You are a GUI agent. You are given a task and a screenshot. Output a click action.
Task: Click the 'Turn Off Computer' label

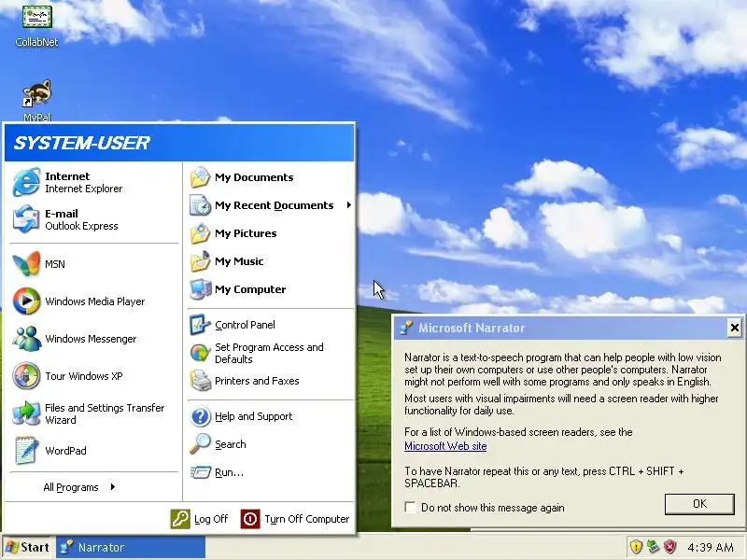click(307, 519)
